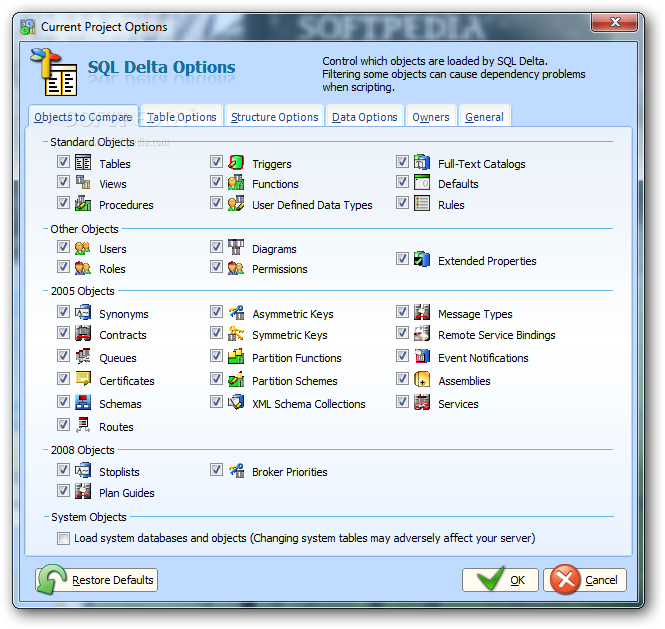Click the XML Schema Collections icon
Viewport: 665px width, 629px height.
point(236,403)
